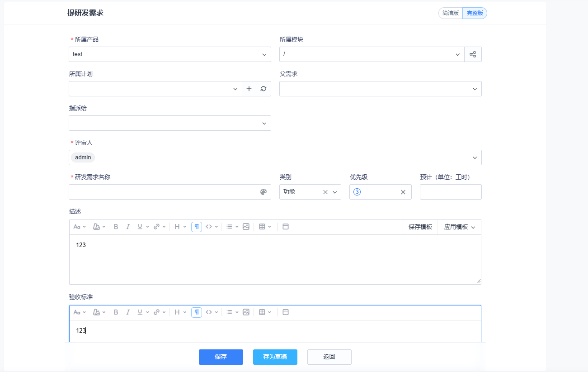
Task: Refresh the 所属计划 list
Action: 263,89
